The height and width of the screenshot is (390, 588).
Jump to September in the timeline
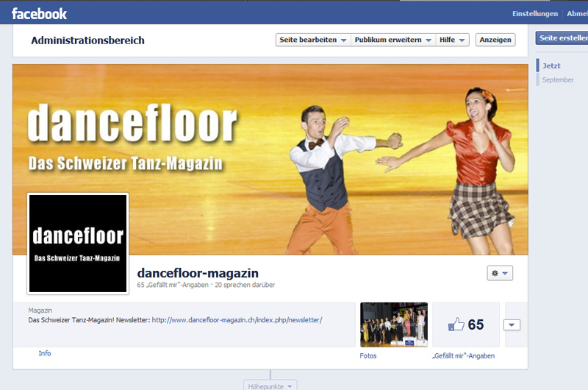click(558, 80)
